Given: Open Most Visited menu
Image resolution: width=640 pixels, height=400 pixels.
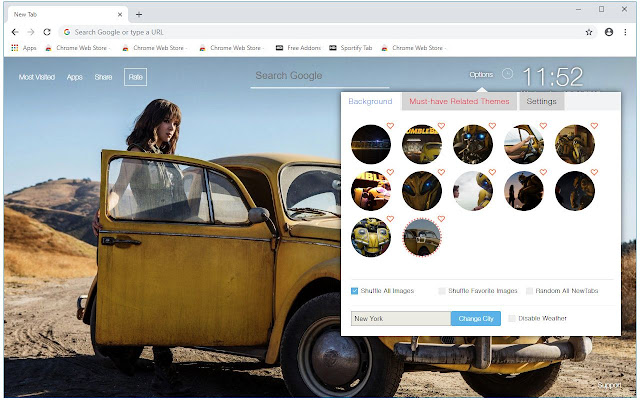Looking at the screenshot, I should pyautogui.click(x=37, y=77).
